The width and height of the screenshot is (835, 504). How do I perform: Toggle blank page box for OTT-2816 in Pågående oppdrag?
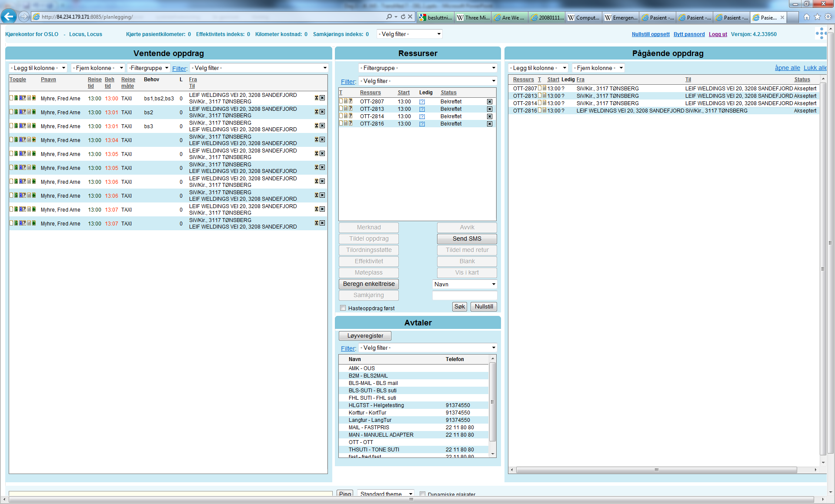tap(540, 110)
